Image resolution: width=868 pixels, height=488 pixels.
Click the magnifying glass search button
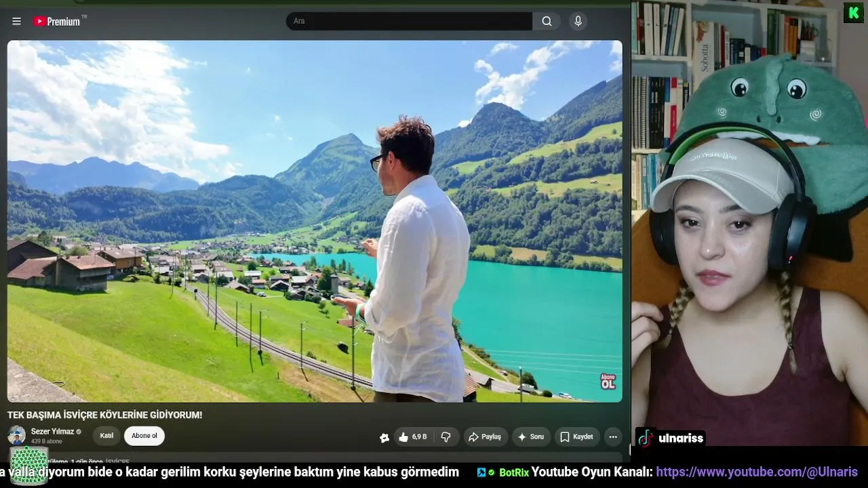click(x=547, y=21)
